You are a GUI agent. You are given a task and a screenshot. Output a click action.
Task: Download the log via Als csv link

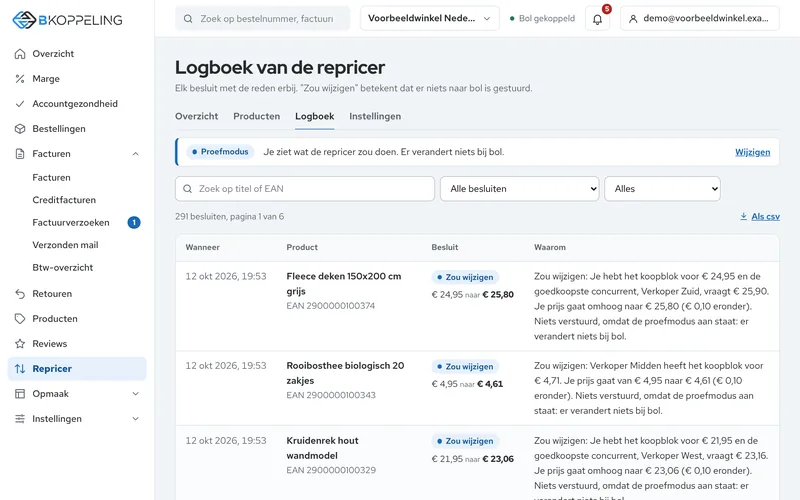pyautogui.click(x=765, y=216)
